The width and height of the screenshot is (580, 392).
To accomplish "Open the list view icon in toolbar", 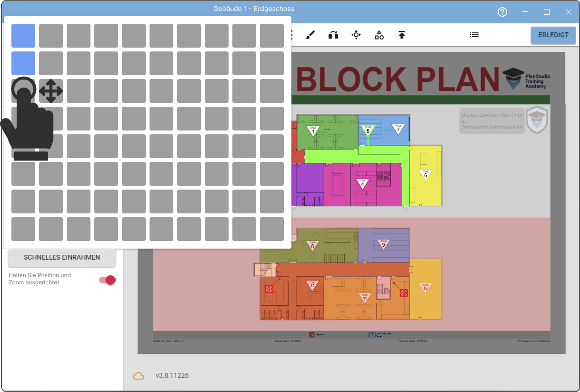I will (474, 35).
